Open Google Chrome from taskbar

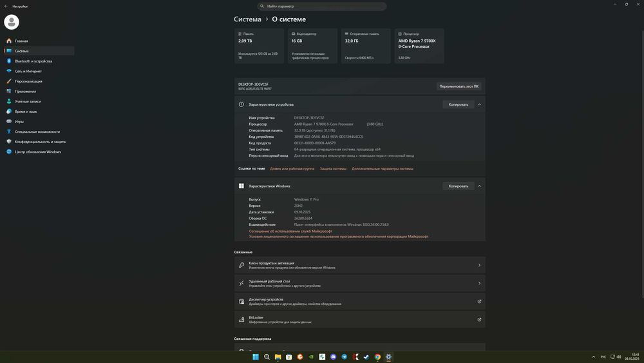pos(377,357)
